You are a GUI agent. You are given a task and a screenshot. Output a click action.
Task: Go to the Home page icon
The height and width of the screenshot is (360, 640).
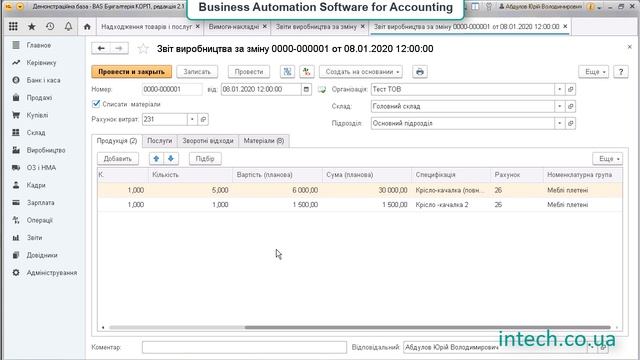(87, 27)
